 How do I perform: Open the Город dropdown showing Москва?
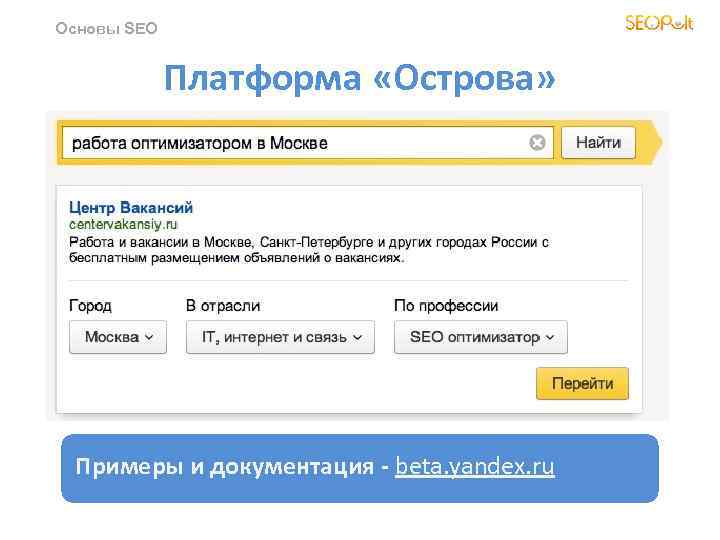(x=118, y=337)
